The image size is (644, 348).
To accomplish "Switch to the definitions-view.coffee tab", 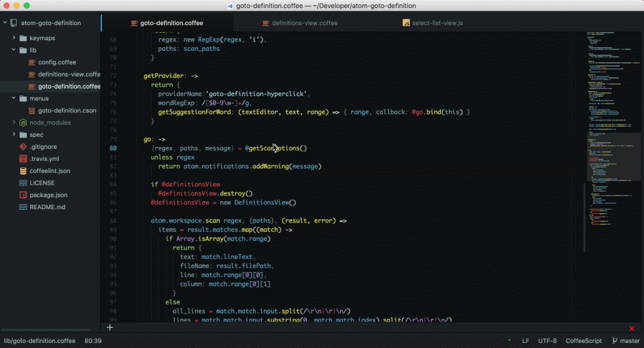I will point(304,23).
